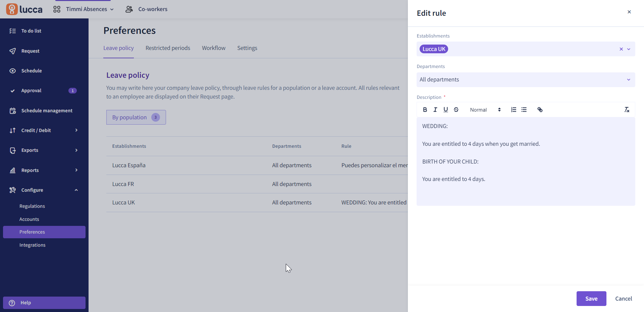Screen dimensions: 644x312
Task: Open the Timmi Absences app switcher
Action: point(90,9)
